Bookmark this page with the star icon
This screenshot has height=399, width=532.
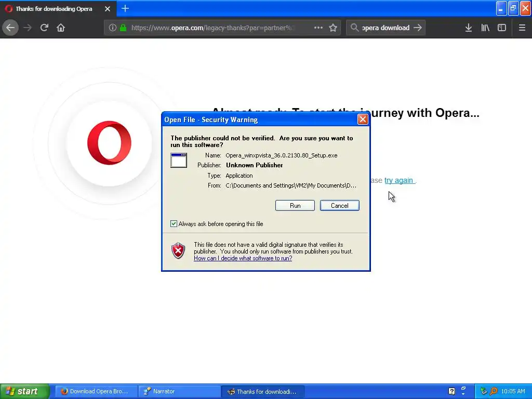pyautogui.click(x=333, y=28)
